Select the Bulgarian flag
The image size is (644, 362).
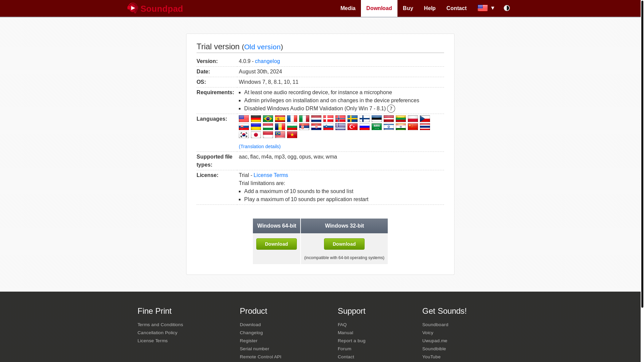point(292,127)
